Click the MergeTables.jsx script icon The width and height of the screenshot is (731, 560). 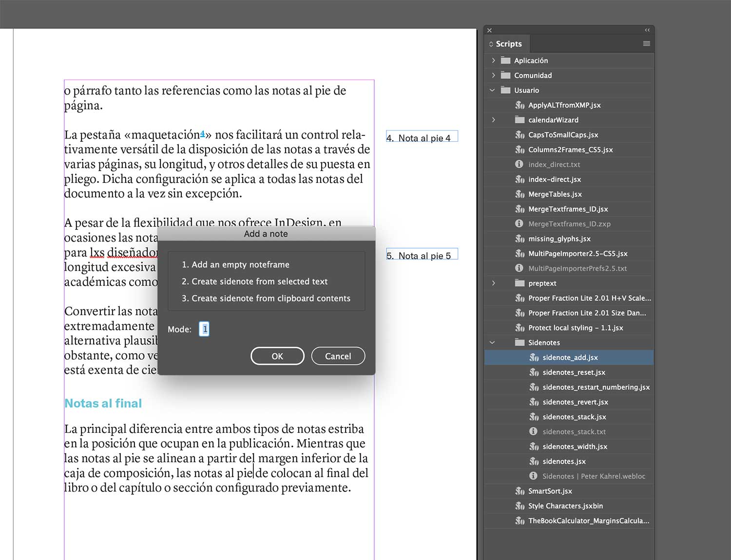(x=520, y=194)
